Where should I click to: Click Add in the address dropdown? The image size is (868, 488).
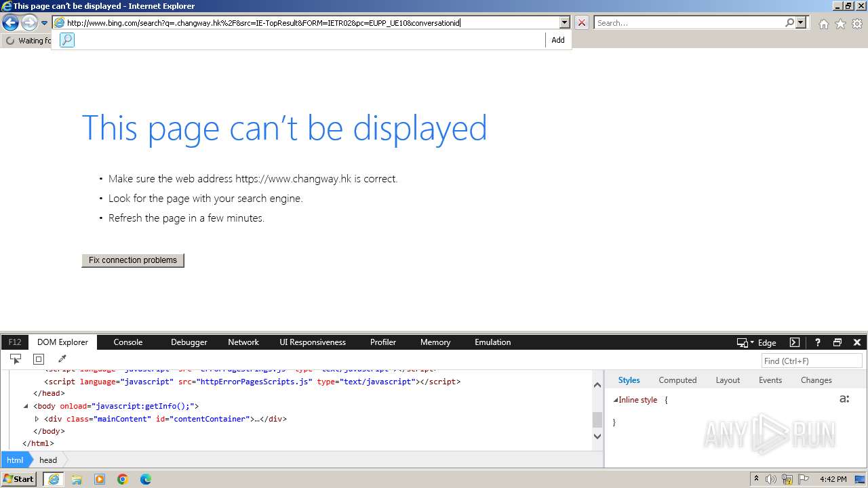(x=558, y=40)
